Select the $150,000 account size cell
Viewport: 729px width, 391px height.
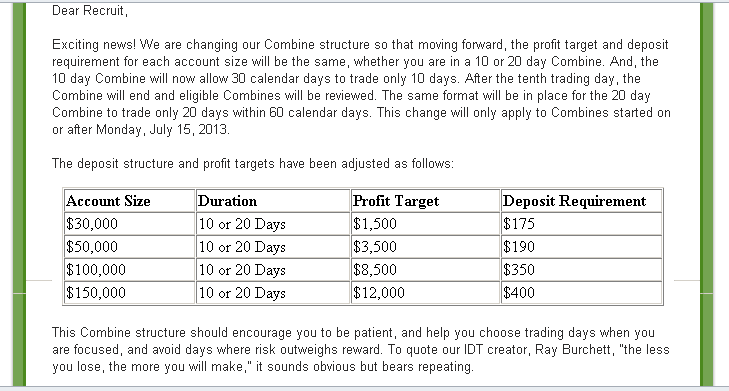point(129,293)
